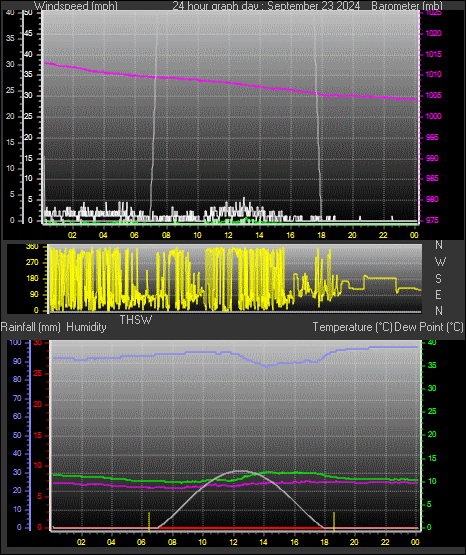Click the Temperature (°C) label

point(352,327)
